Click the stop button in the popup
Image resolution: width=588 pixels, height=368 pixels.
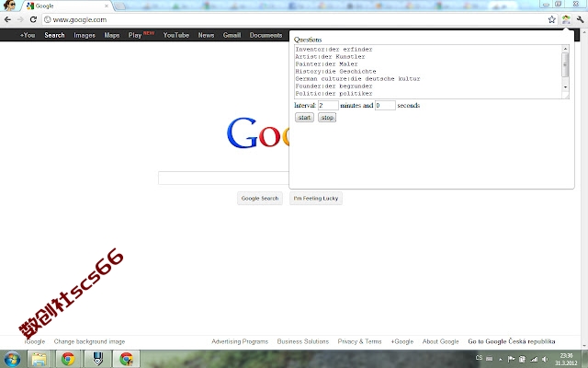pyautogui.click(x=327, y=118)
